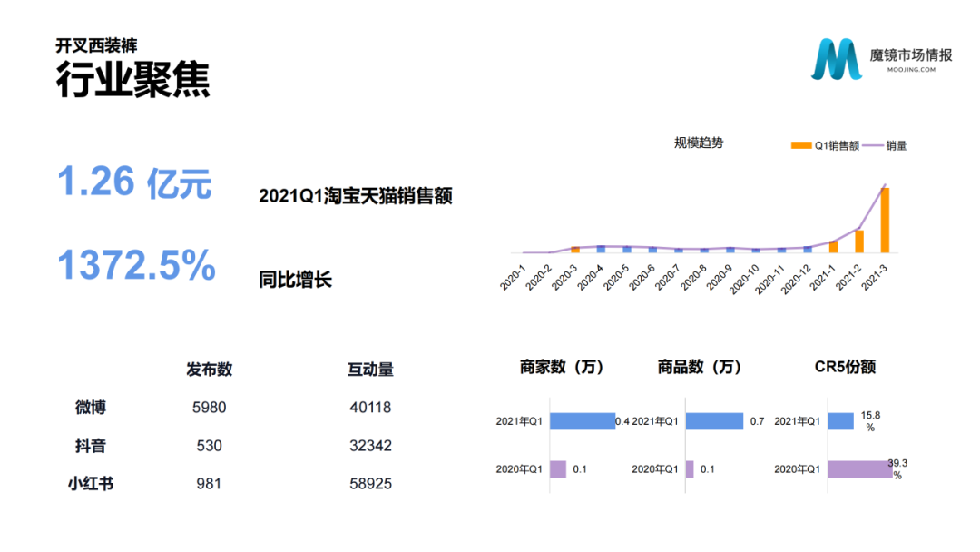Click the 抖音 interaction value '32342'
The width and height of the screenshot is (980, 552).
click(x=370, y=446)
